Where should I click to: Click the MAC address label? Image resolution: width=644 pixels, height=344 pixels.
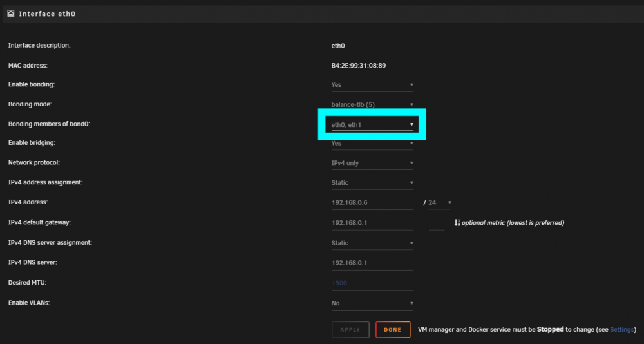[28, 65]
